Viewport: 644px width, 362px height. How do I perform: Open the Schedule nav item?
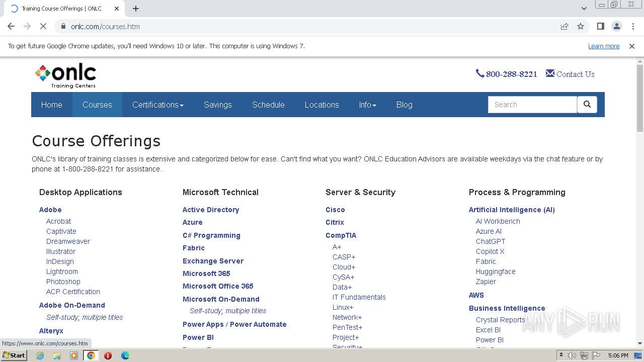[268, 105]
